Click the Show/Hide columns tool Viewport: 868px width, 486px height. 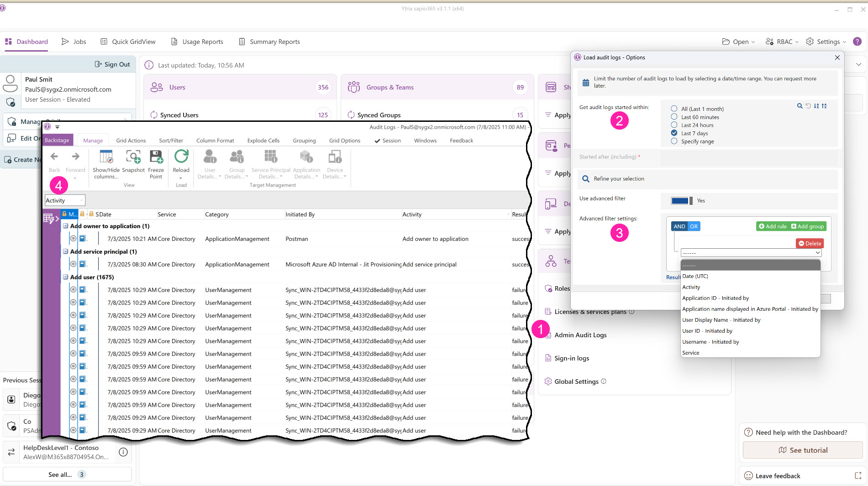point(105,164)
